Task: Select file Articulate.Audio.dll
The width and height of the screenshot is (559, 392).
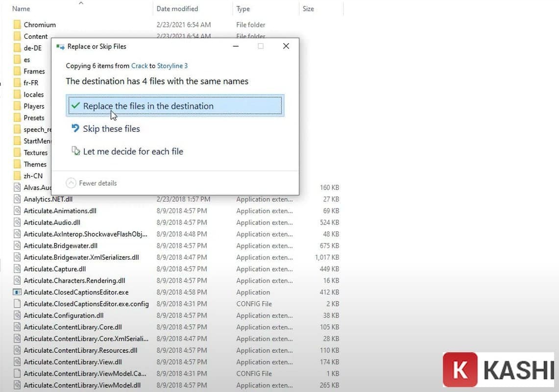Action: (52, 222)
